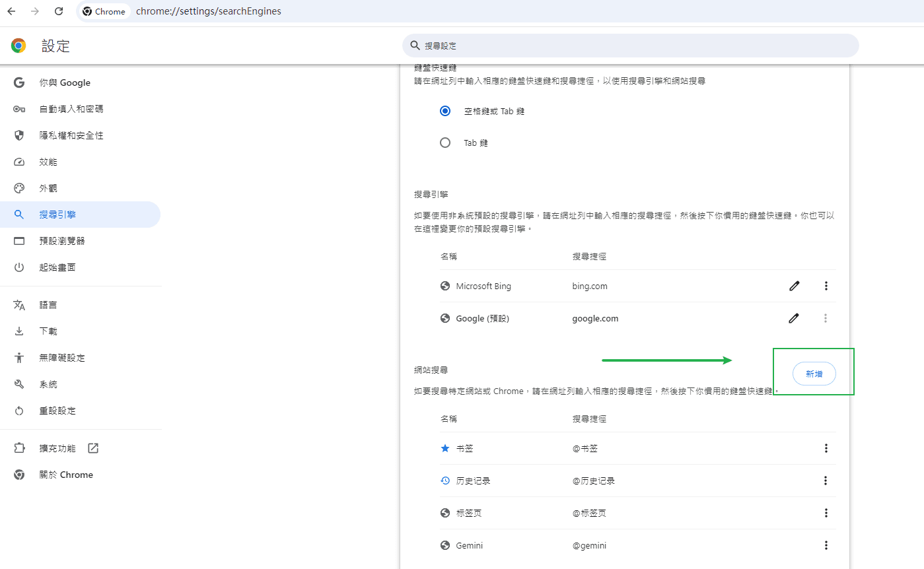This screenshot has height=569, width=924.
Task: Click the Chrome icon for 關於 Chrome
Action: [19, 475]
